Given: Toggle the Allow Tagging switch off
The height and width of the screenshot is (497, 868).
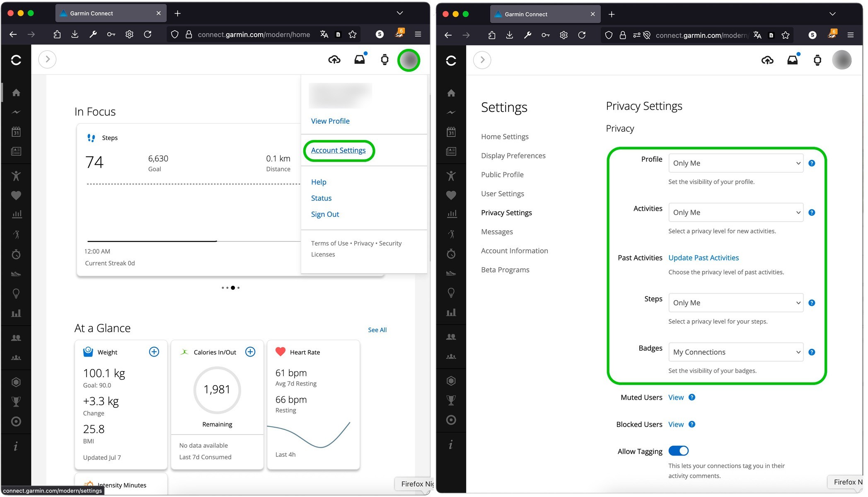Looking at the screenshot, I should tap(678, 451).
